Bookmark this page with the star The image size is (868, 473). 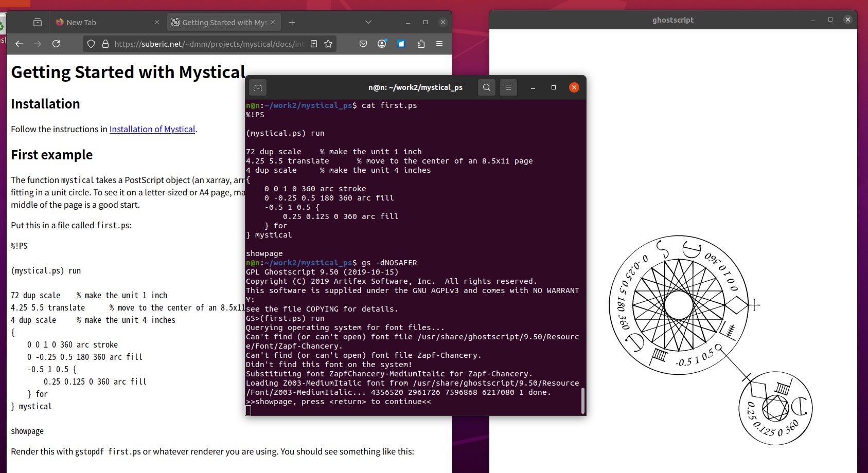(328, 44)
